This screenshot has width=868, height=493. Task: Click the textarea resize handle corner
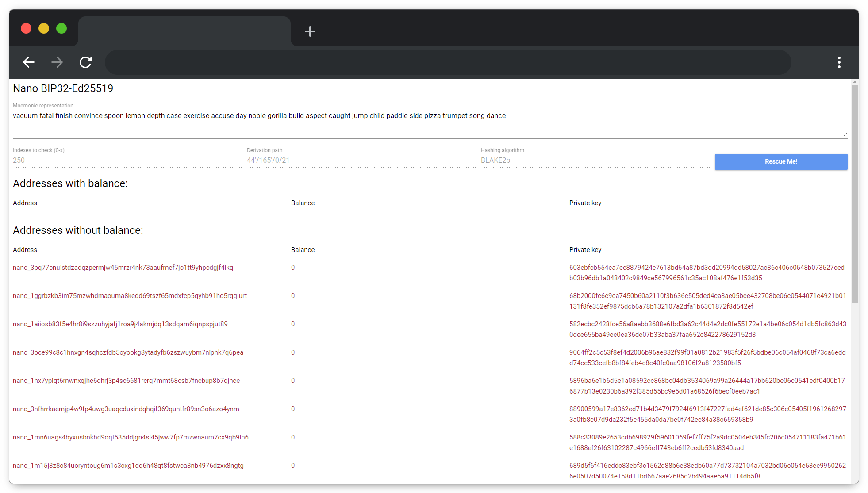point(845,134)
